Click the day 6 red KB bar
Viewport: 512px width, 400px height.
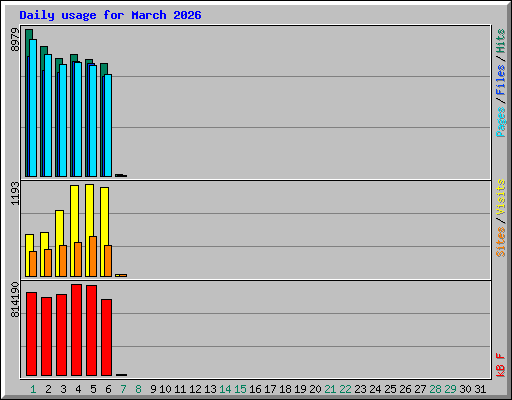tap(106, 337)
